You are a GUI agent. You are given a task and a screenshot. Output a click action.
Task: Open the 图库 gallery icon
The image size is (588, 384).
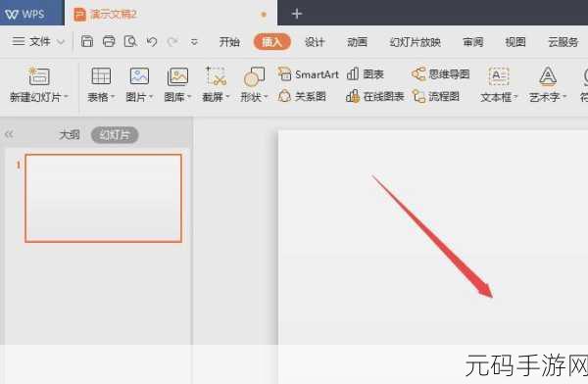[x=177, y=76]
